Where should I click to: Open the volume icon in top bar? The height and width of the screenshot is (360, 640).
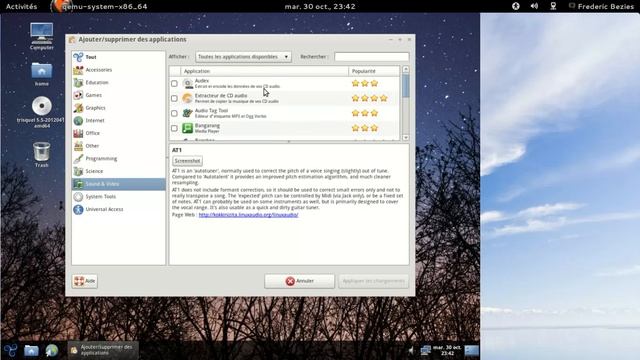(534, 6)
